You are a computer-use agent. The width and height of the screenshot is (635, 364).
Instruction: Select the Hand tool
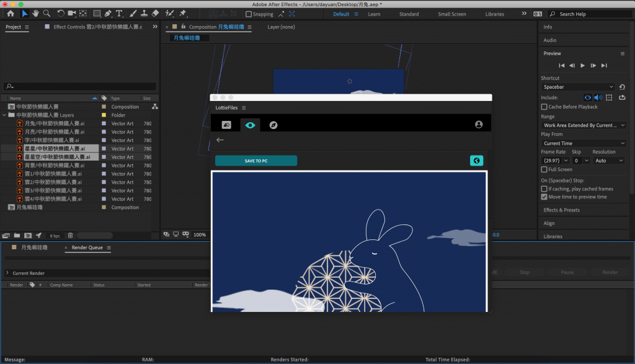36,13
